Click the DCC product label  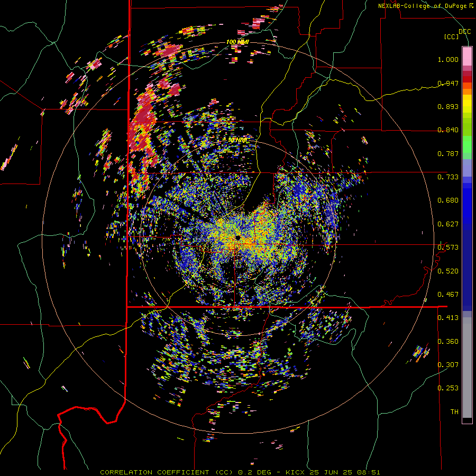[x=464, y=32]
